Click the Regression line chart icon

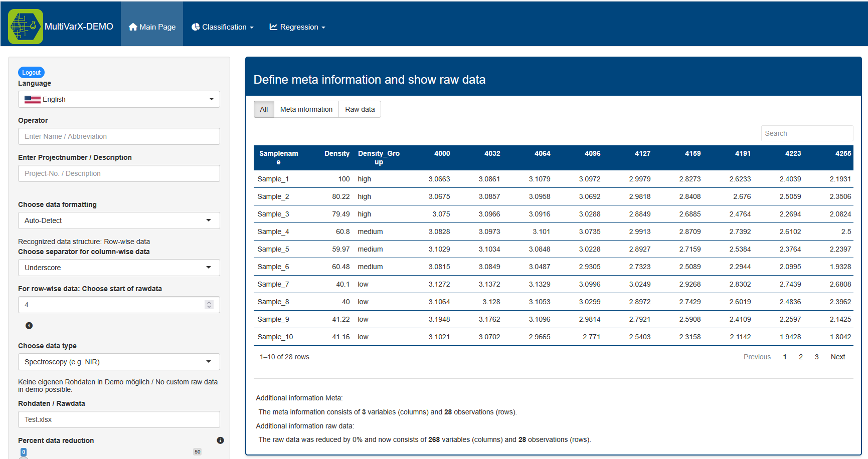[x=273, y=27]
